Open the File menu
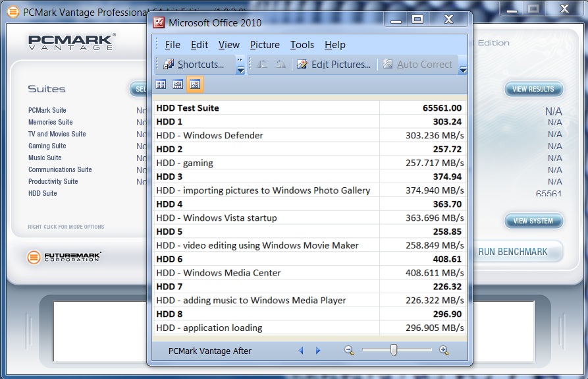588x379 pixels. [173, 45]
